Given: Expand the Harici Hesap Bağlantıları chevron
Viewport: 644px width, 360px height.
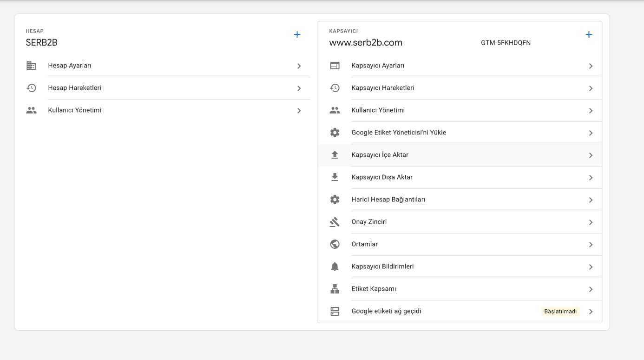Looking at the screenshot, I should tap(591, 200).
